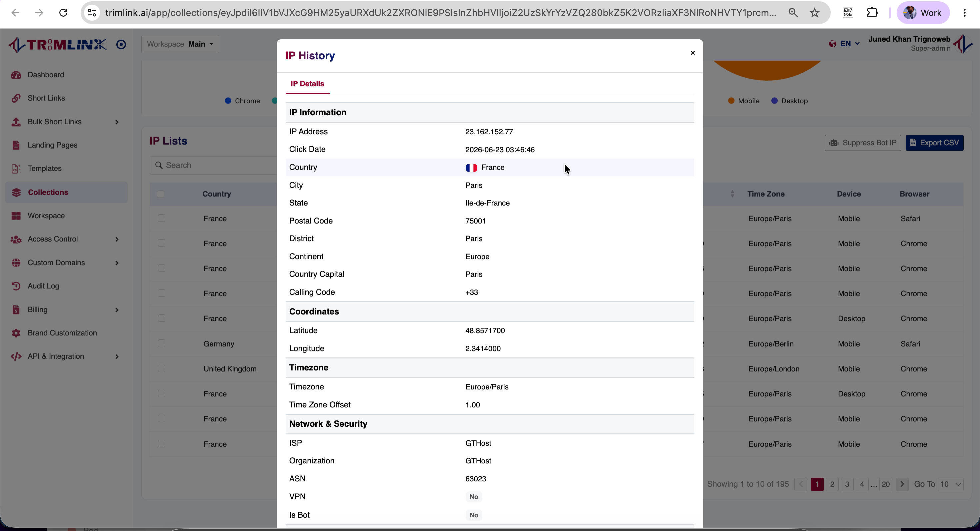Viewport: 980px width, 531px height.
Task: Go back in browser history
Action: click(15, 13)
